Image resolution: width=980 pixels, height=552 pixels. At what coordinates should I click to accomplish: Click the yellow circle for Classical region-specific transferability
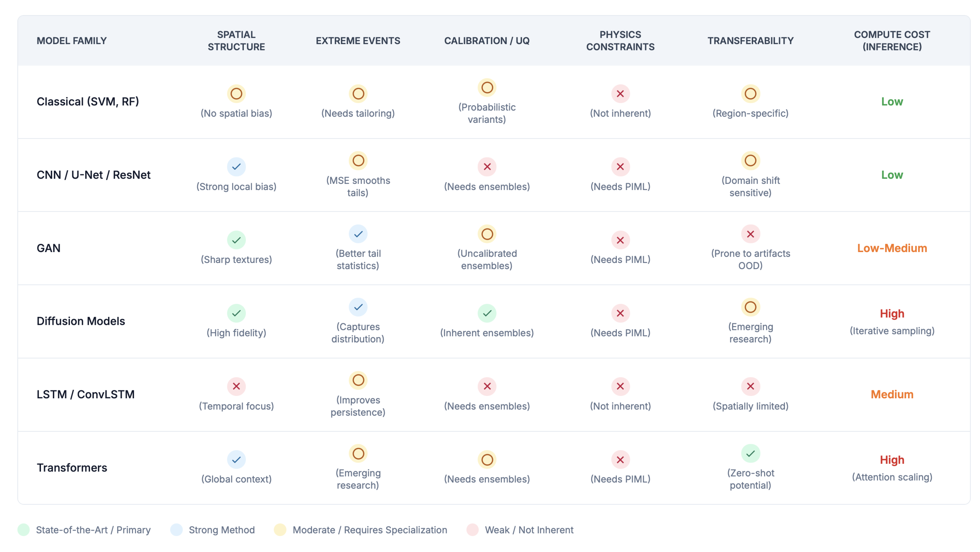coord(750,94)
